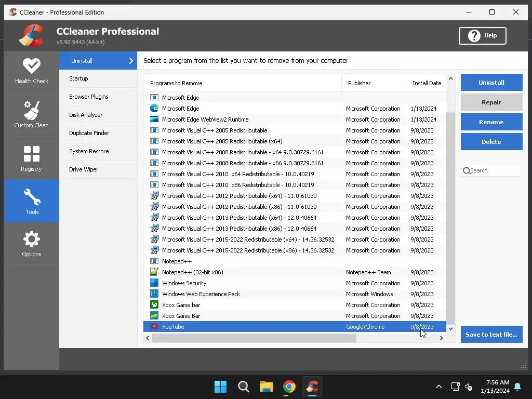
Task: Click the Visual C++ 2005 Redistributable icon
Action: pyautogui.click(x=154, y=130)
